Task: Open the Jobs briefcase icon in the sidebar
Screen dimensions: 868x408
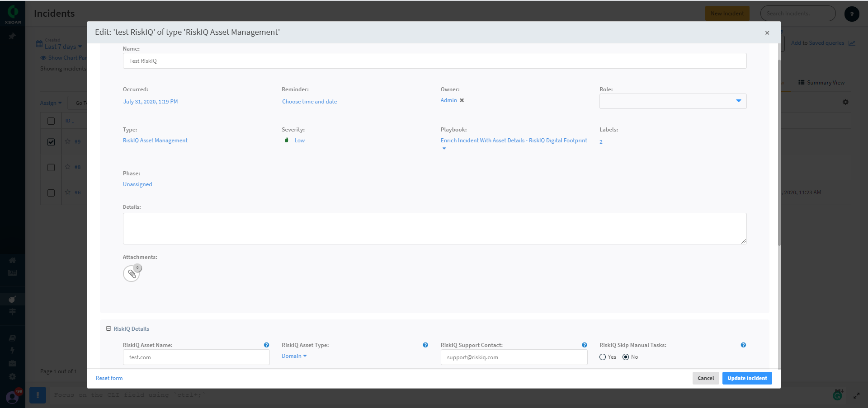Action: coord(12,363)
